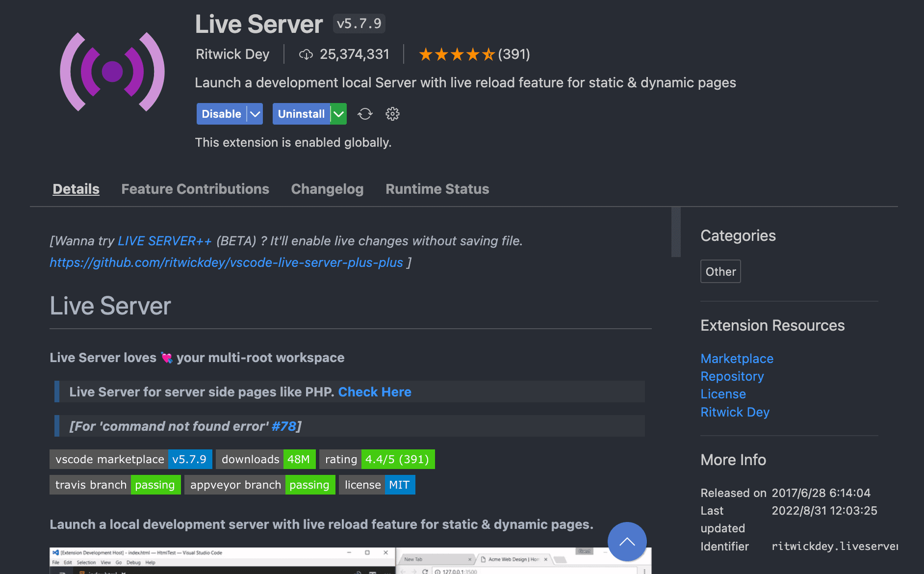Switch to the Changelog tab
924x574 pixels.
[327, 189]
